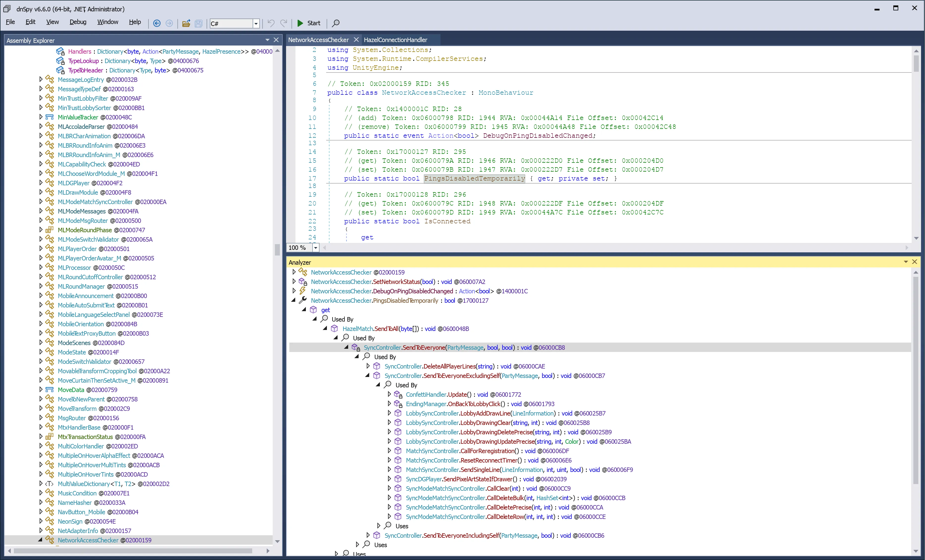The width and height of the screenshot is (925, 560).
Task: Expand the MultiValueDictionary<T1, T2> node
Action: point(41,483)
